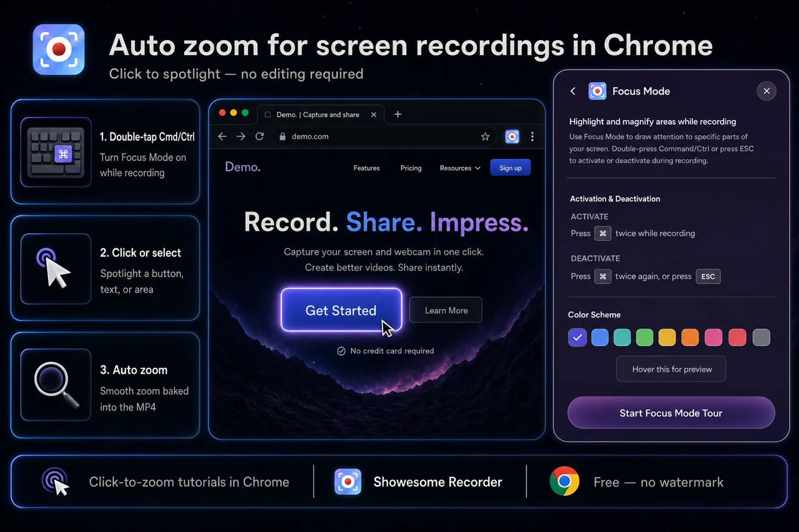Click the 1. Double-tap Cmd/Ctrl heading
The height and width of the screenshot is (532, 799).
pyautogui.click(x=147, y=137)
